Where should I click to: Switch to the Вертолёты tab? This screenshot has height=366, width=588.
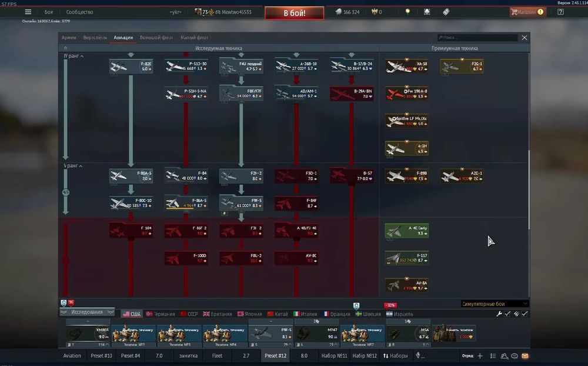pos(95,38)
